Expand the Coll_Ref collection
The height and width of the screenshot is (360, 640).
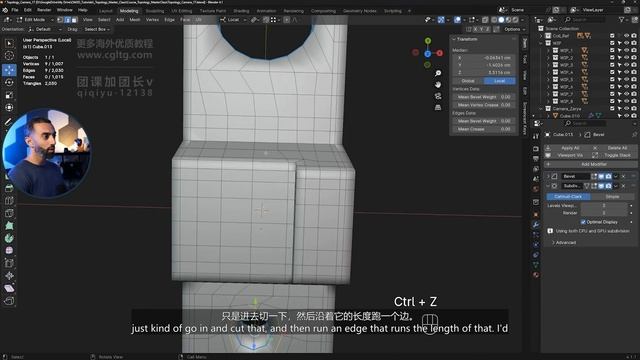pyautogui.click(x=542, y=36)
